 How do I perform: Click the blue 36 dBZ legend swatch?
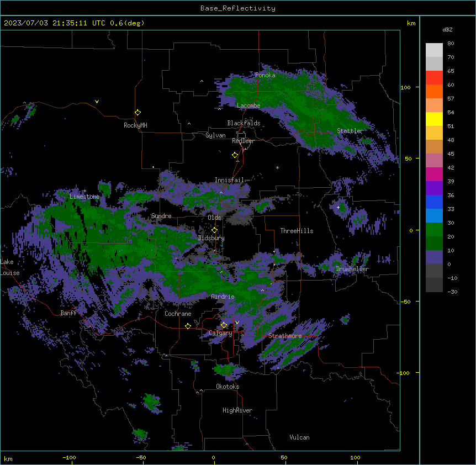click(x=434, y=202)
